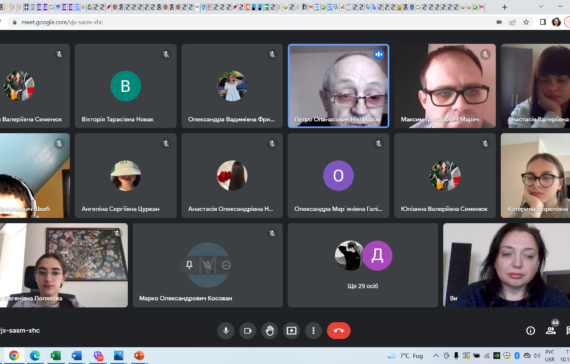Viewport: 570px width, 364px height.
Task: Click the muted mic icon on Ангеліна Цуркан's tile
Action: pos(166,144)
